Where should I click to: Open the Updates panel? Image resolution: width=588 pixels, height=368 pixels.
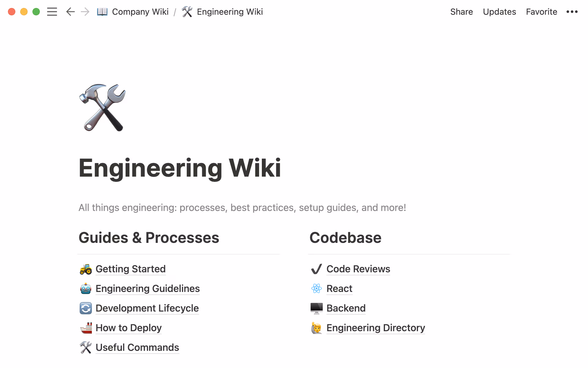pos(499,12)
